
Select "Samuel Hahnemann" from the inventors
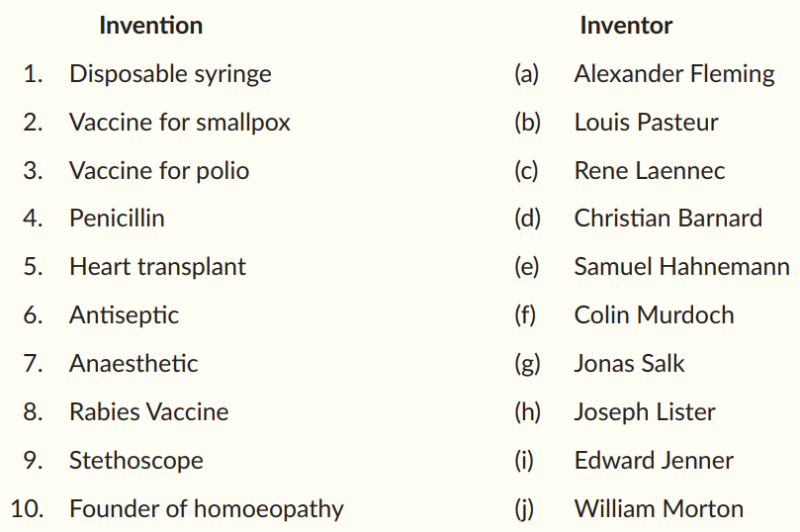tap(681, 267)
